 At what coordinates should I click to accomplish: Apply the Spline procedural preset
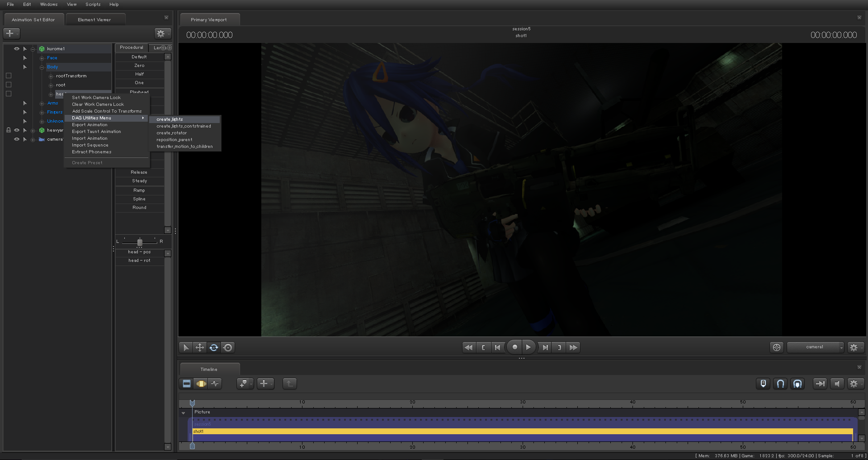[x=139, y=199]
